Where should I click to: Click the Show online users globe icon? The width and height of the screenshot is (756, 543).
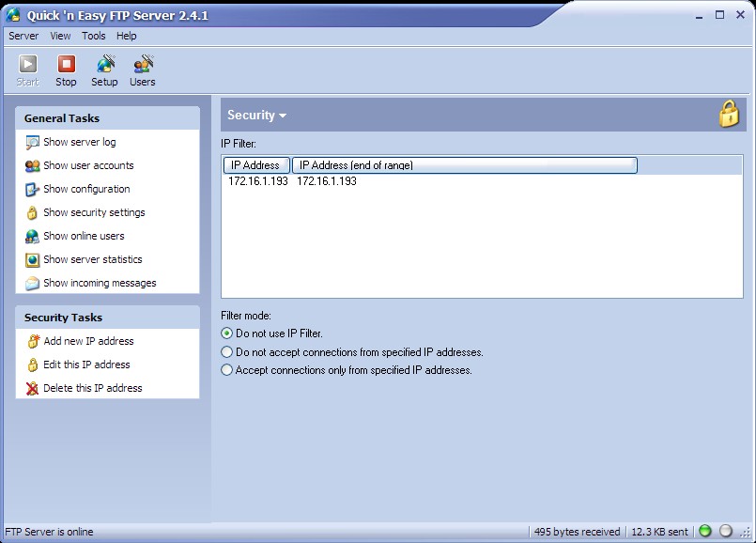point(32,237)
